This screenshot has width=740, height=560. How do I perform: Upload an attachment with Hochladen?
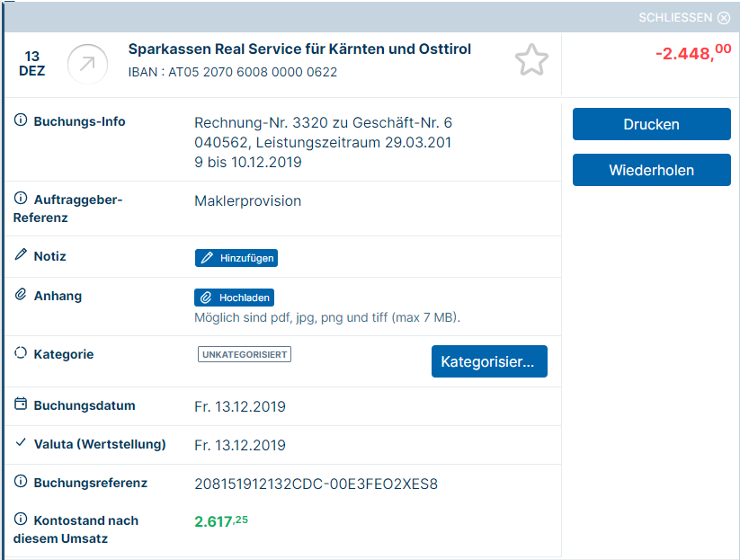(234, 298)
